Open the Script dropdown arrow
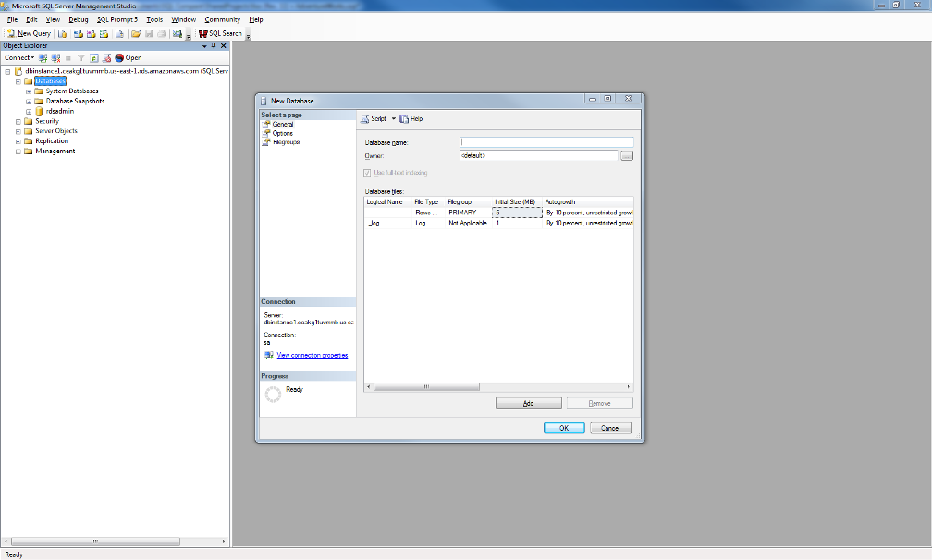 pos(393,119)
